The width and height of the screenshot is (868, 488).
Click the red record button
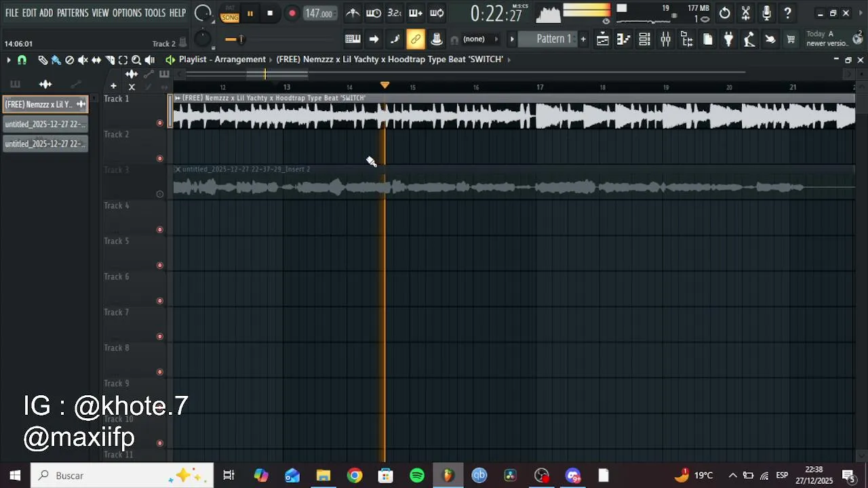pyautogui.click(x=292, y=13)
